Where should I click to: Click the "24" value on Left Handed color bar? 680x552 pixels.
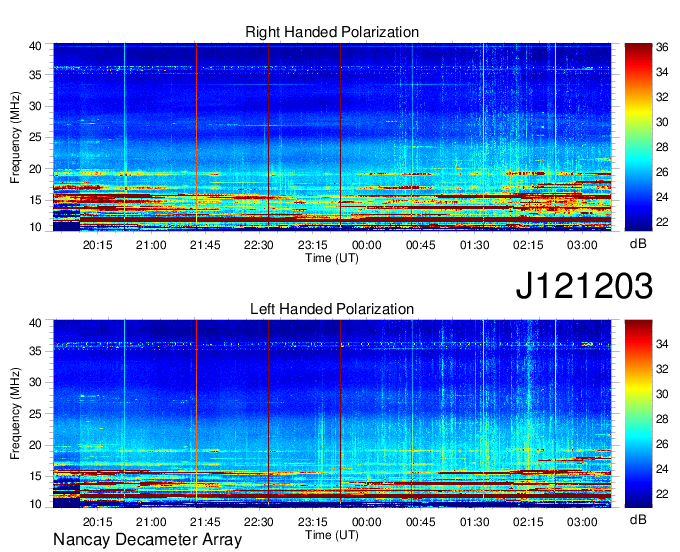(x=662, y=469)
